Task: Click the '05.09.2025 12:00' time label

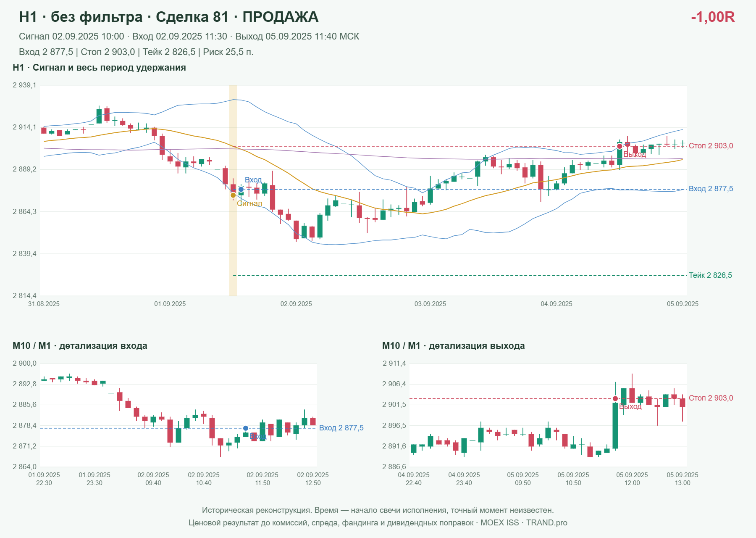Action: pos(632,479)
